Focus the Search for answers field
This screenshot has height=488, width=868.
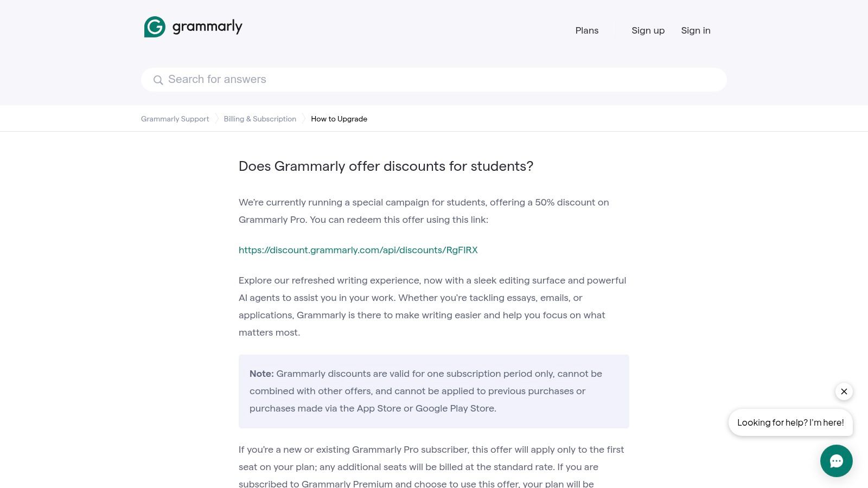[x=434, y=80]
